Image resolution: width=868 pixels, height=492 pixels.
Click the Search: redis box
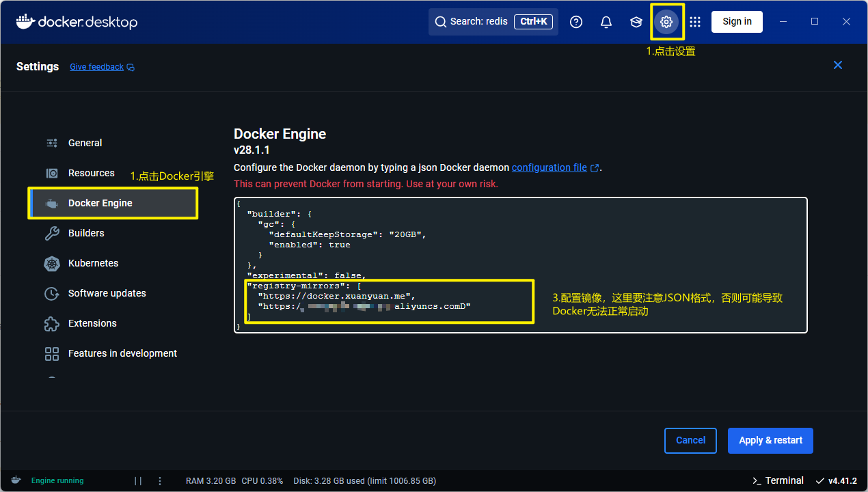tap(493, 22)
